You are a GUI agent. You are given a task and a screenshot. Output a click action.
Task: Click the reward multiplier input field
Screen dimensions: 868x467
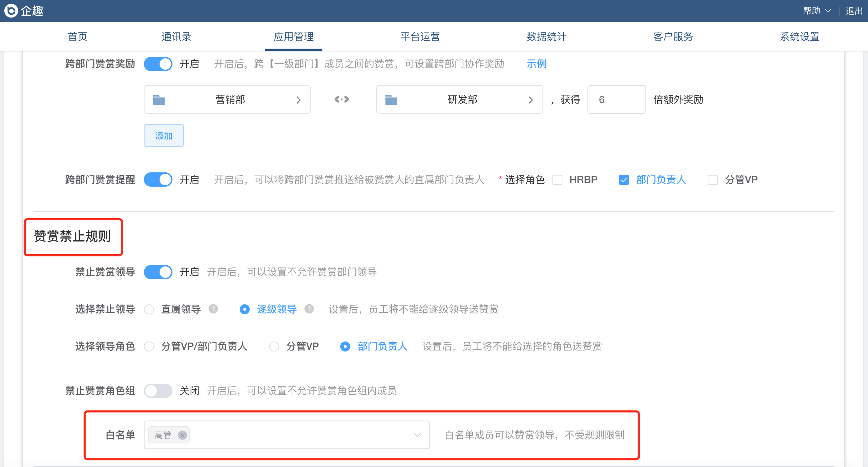(x=616, y=99)
